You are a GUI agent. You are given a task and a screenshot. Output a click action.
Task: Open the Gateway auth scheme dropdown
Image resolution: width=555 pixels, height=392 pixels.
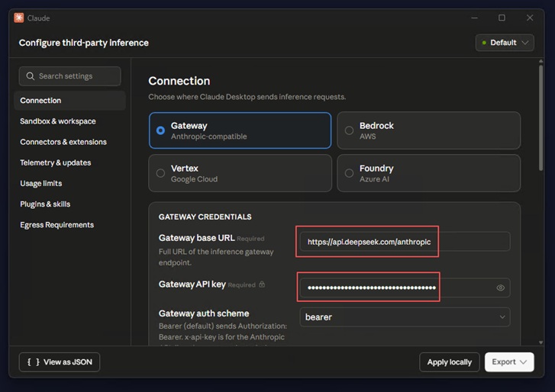[405, 317]
